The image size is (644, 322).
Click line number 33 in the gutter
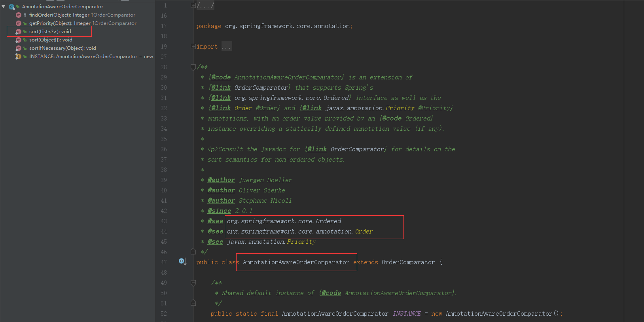(x=164, y=119)
